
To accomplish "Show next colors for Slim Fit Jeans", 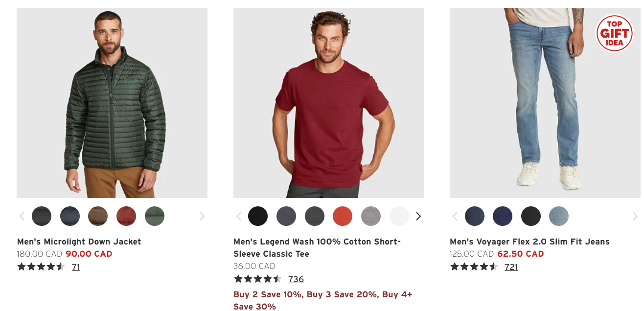I will (635, 216).
